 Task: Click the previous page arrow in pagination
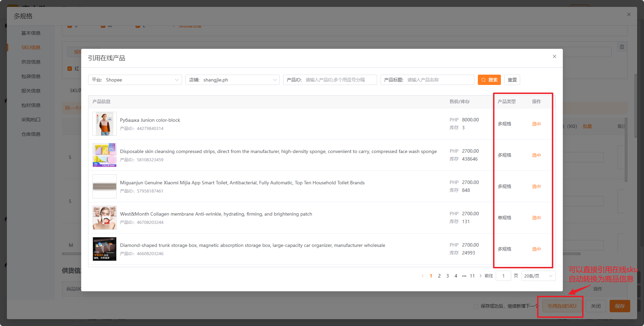422,276
